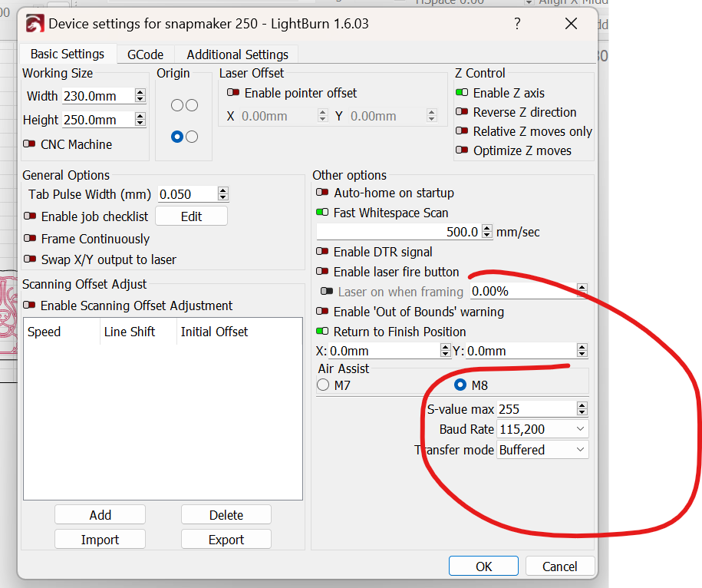
Task: Toggle Enable DTR signal
Action: click(322, 251)
